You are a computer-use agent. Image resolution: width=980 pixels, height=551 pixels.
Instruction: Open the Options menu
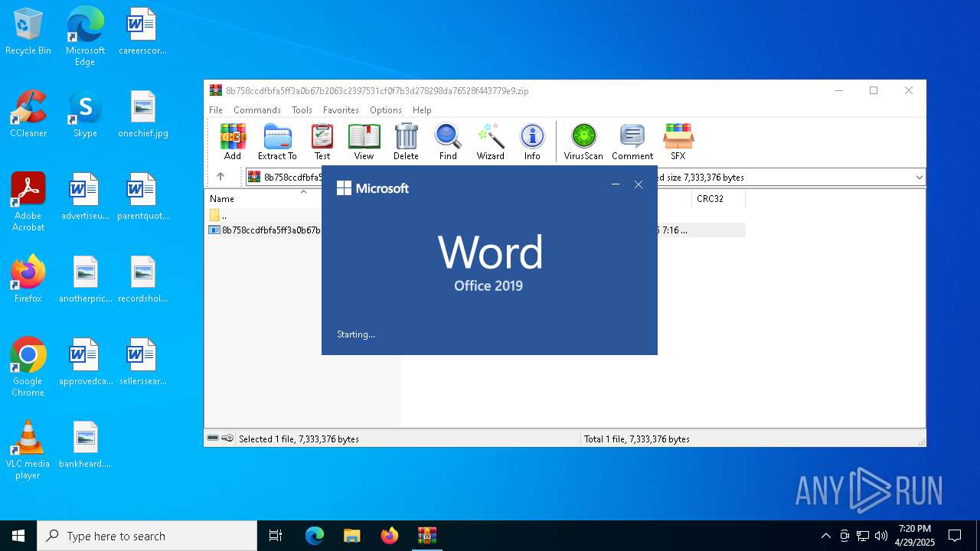pos(386,110)
